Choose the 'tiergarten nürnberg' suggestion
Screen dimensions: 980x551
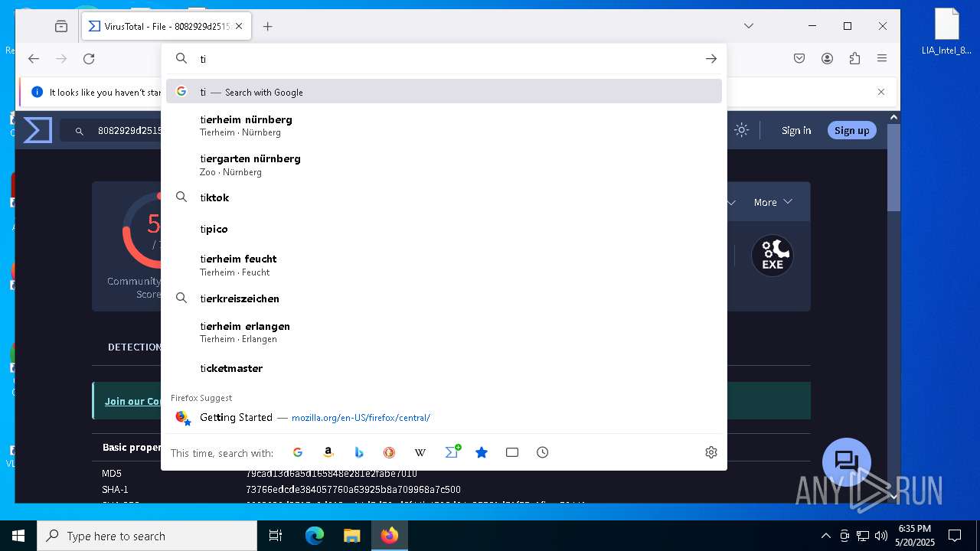[x=444, y=165]
